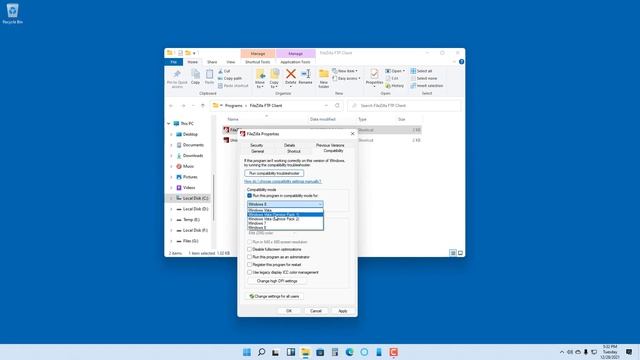Viewport: 640px width, 360px height.
Task: Select Downloads in the navigation pane
Action: [193, 156]
